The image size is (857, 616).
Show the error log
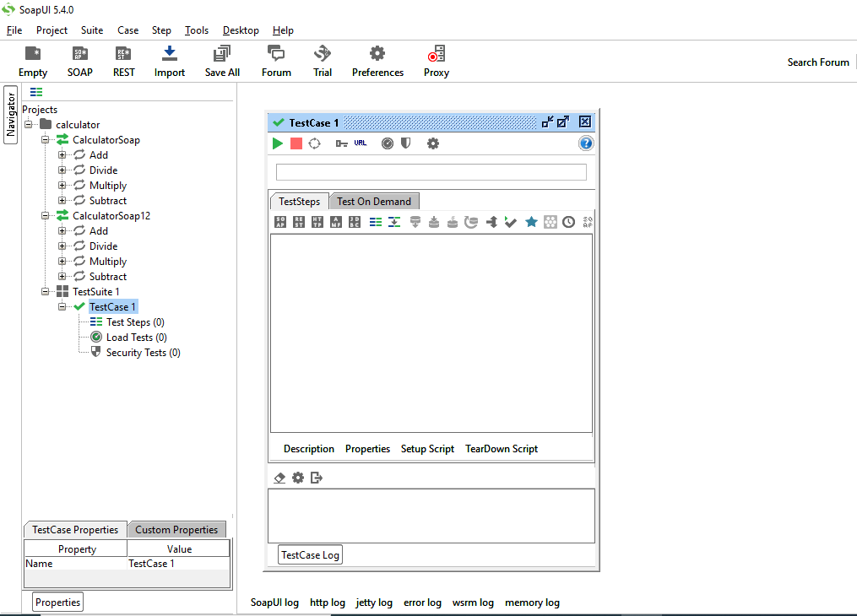coord(422,602)
